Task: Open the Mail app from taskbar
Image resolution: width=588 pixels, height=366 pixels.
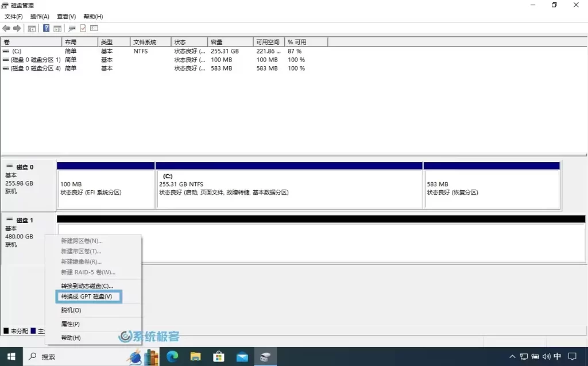Action: click(x=242, y=357)
